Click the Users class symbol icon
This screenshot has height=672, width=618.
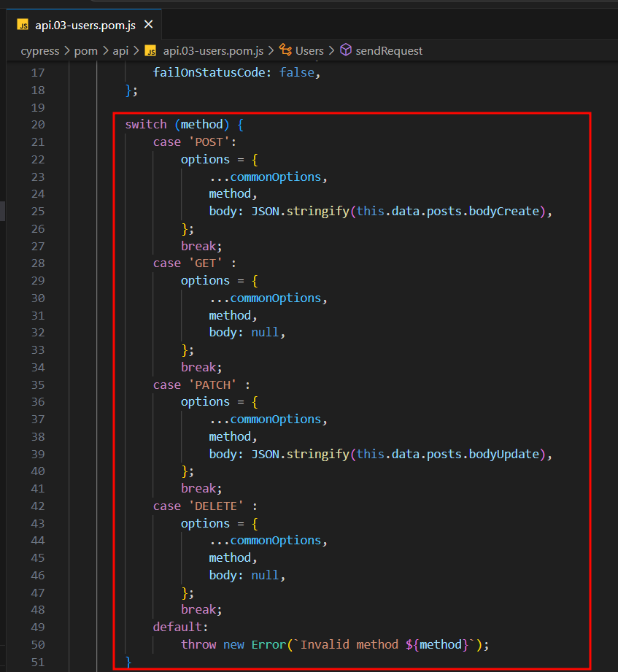[285, 50]
